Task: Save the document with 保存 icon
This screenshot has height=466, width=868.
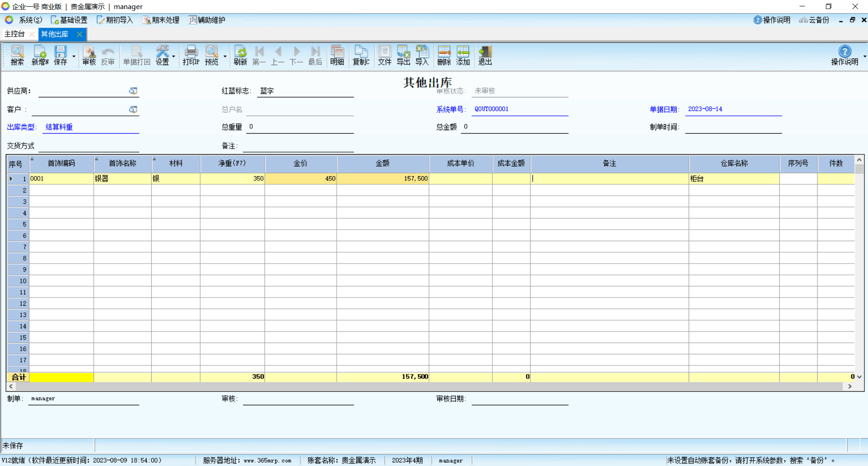Action: pos(60,55)
